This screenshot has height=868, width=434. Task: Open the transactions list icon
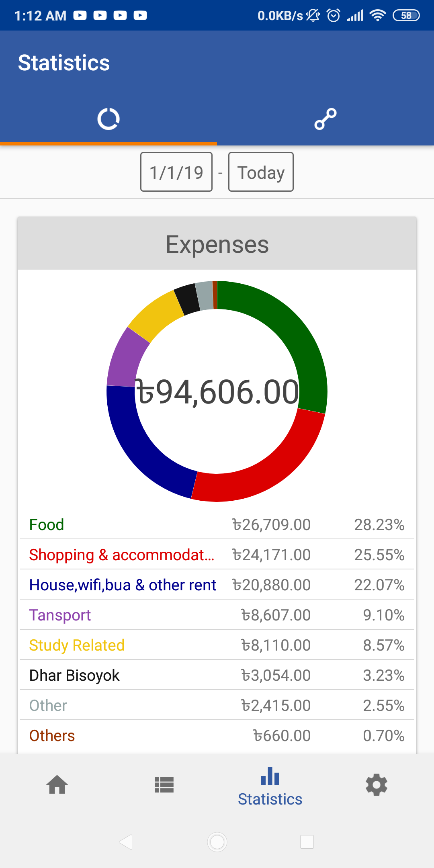(x=164, y=784)
